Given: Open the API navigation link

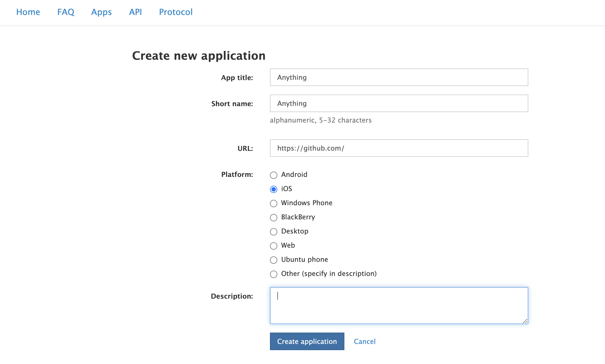Looking at the screenshot, I should click(135, 12).
